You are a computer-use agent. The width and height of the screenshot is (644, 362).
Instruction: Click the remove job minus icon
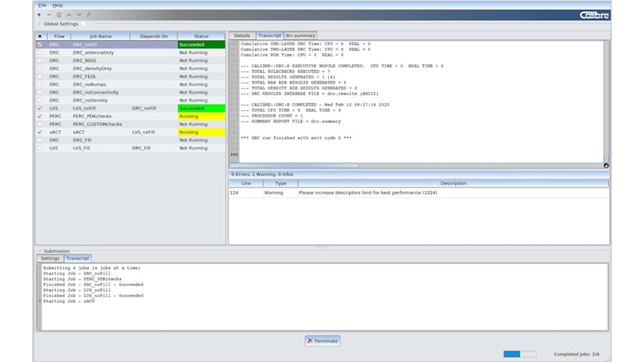click(49, 15)
